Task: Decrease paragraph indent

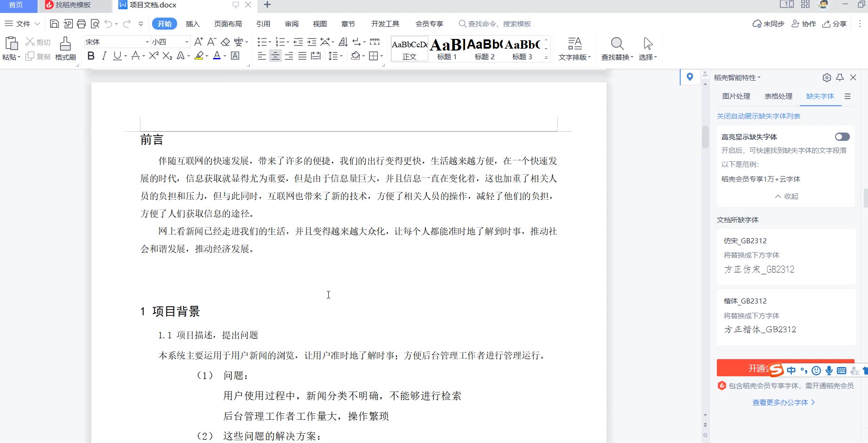Action: pyautogui.click(x=298, y=42)
